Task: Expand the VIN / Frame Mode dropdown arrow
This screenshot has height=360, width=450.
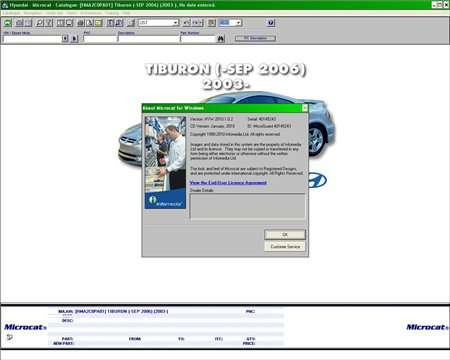Action: pyautogui.click(x=65, y=39)
